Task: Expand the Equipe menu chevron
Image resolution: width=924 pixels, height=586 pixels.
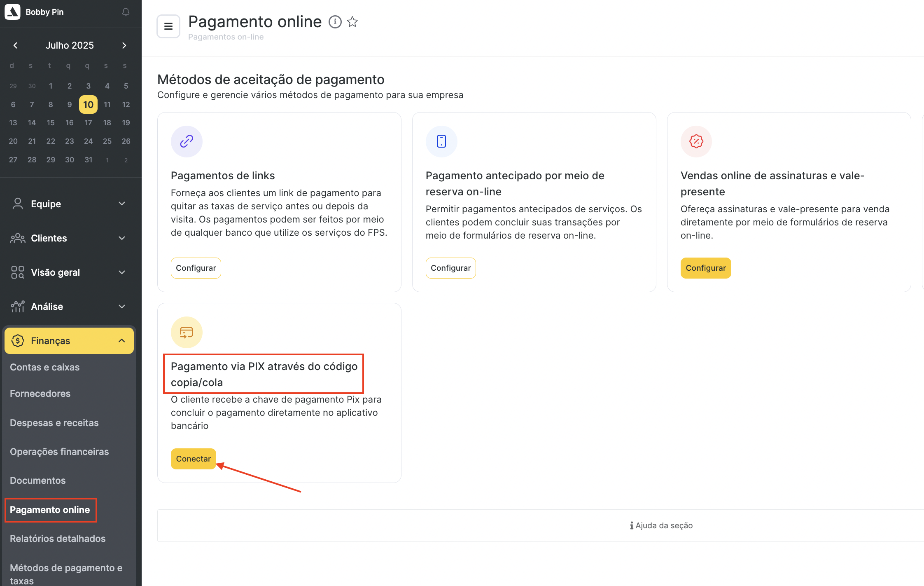Action: click(x=122, y=204)
